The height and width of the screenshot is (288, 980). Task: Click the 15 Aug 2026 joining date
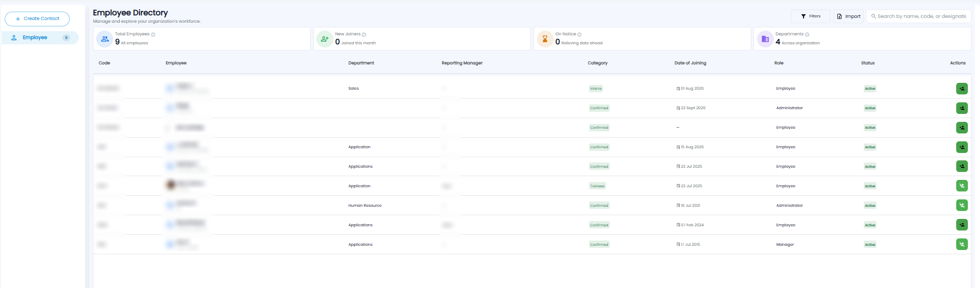pos(690,147)
